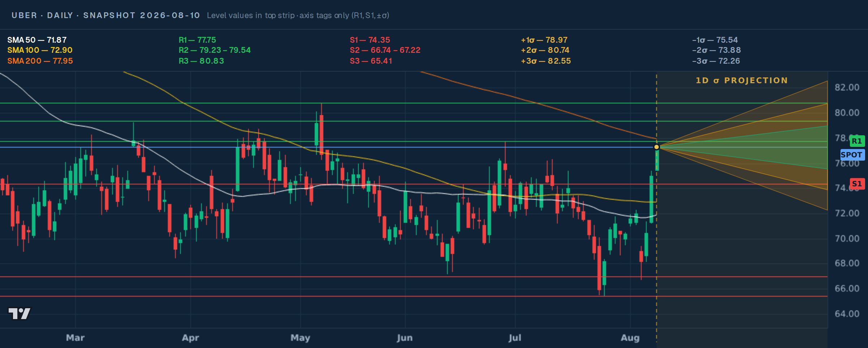The image size is (868, 348).
Task: Click the 1D σ PROJECTION heading
Action: (x=742, y=80)
